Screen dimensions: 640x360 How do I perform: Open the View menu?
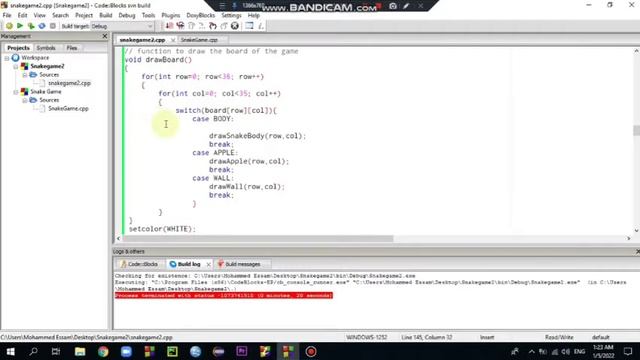[40, 15]
